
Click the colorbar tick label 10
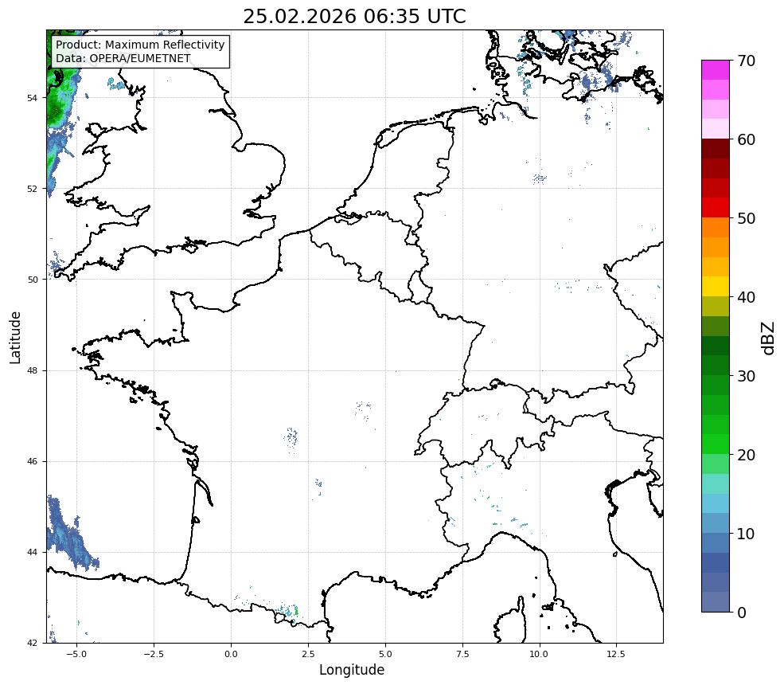(746, 534)
